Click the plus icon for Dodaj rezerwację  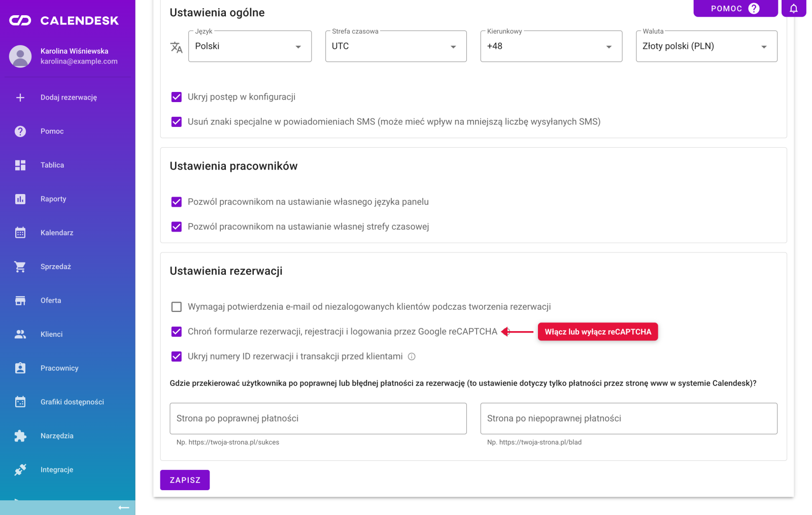(20, 98)
